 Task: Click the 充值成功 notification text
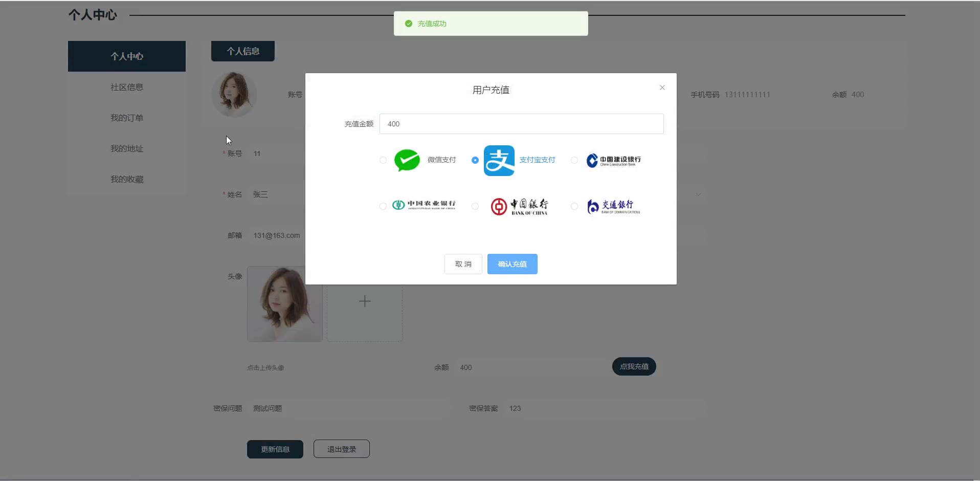tap(432, 24)
